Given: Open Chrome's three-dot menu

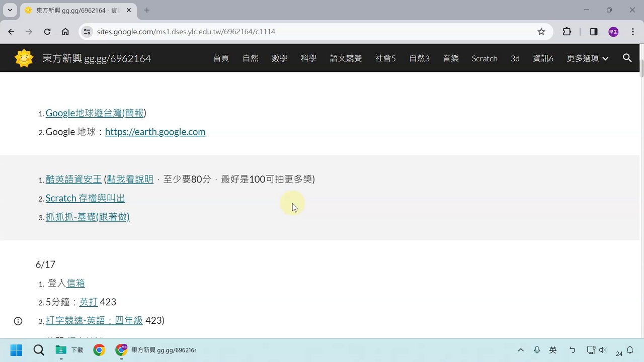Looking at the screenshot, I should [632, 32].
